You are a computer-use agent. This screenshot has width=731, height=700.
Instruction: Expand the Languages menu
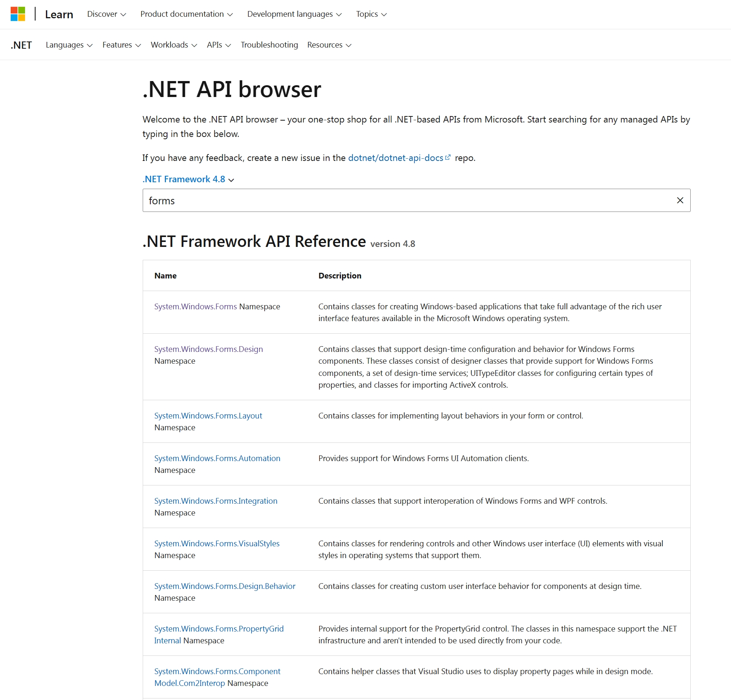pos(69,45)
